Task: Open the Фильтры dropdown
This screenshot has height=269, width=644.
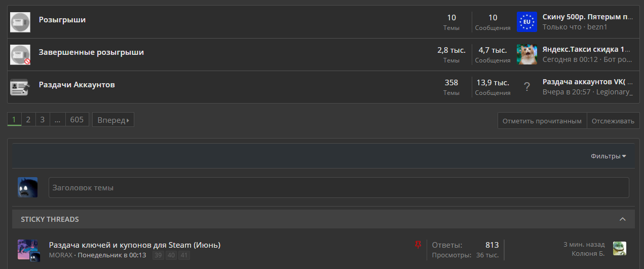Action: click(x=608, y=156)
